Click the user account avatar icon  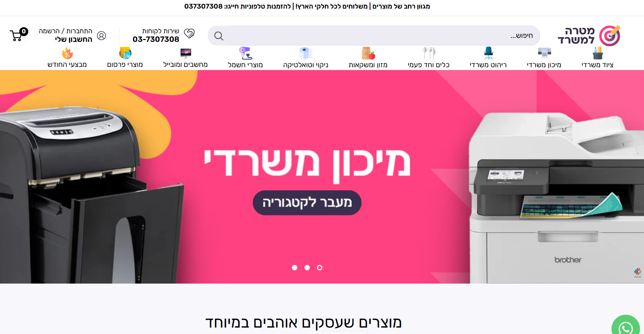[x=102, y=36]
